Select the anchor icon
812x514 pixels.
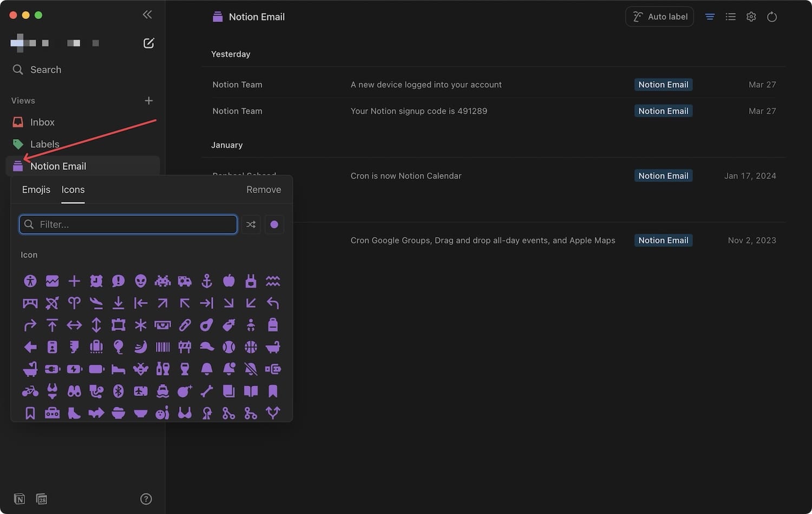207,281
